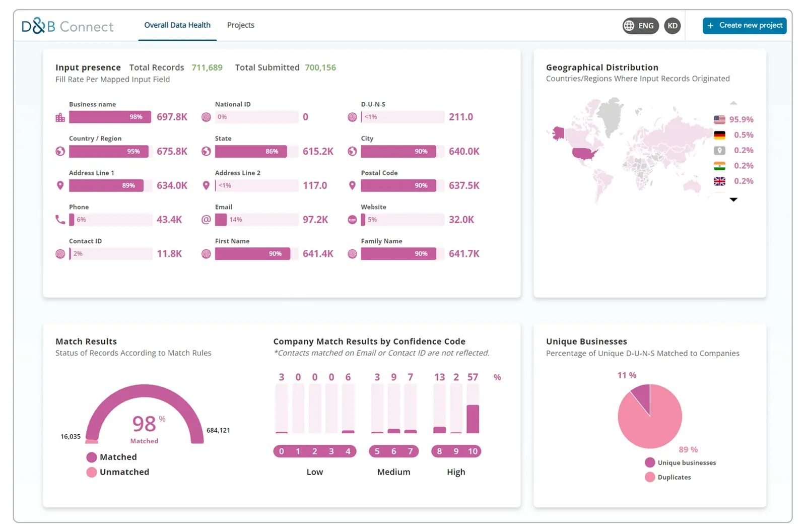Click the Address Line 2 pin icon
This screenshot has width=806, height=532.
coord(206,185)
